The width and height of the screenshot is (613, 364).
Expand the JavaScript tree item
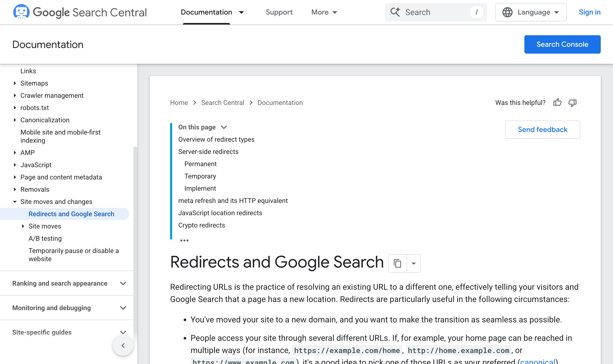point(15,165)
